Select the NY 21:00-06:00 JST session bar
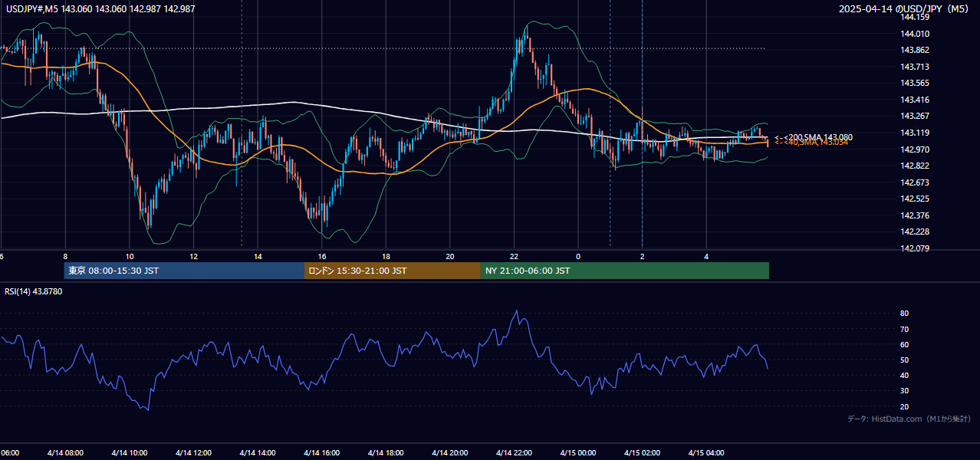The image size is (980, 460). pyautogui.click(x=625, y=271)
